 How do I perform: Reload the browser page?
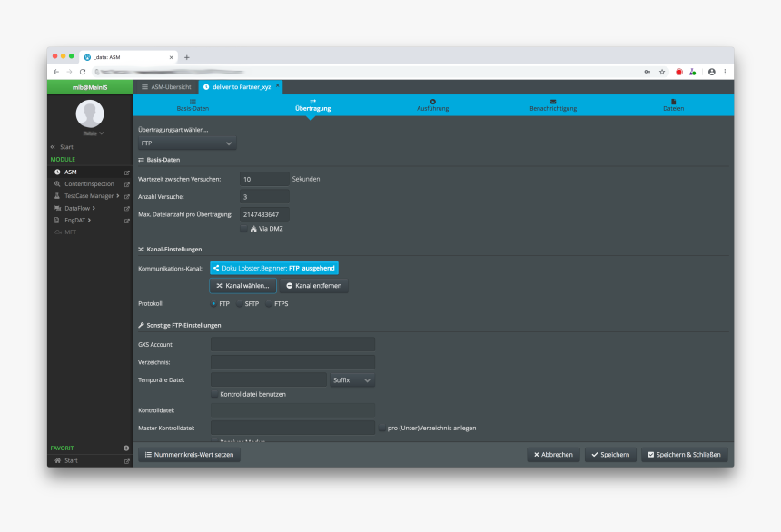coord(83,72)
